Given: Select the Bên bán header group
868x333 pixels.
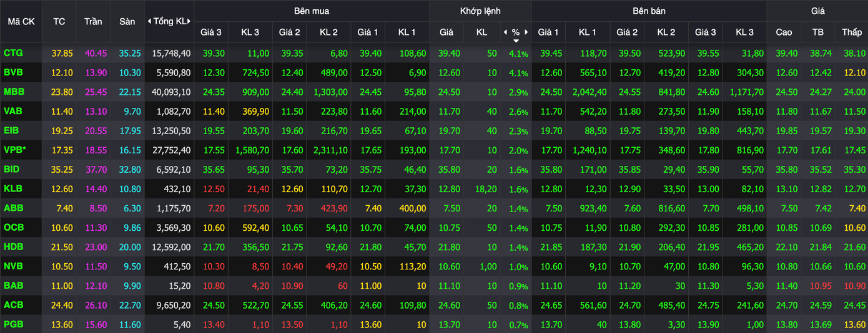Looking at the screenshot, I should pyautogui.click(x=649, y=11).
